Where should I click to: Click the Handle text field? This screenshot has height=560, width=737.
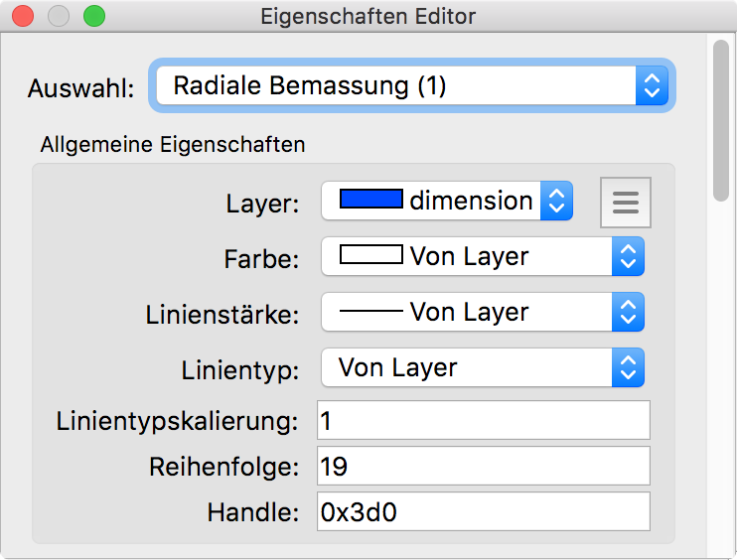click(483, 511)
